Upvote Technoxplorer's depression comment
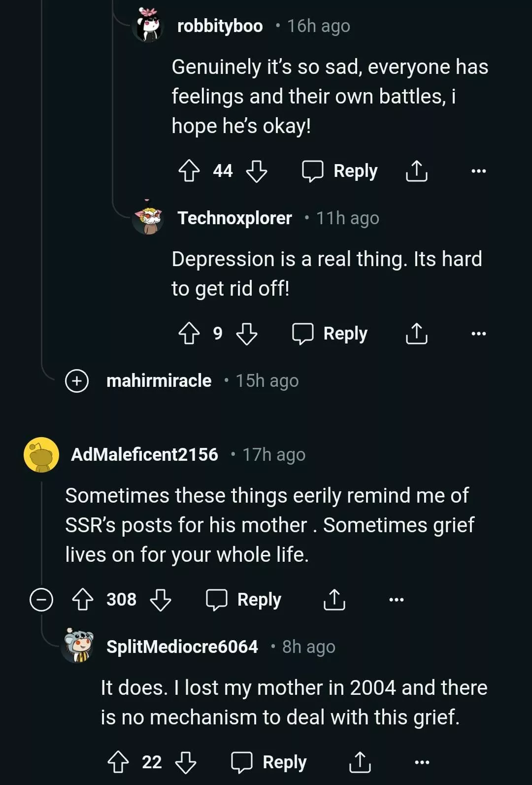 (x=189, y=334)
